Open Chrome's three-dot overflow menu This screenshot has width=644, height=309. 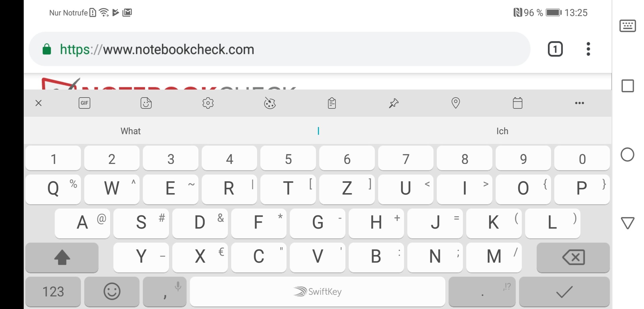[x=588, y=49]
